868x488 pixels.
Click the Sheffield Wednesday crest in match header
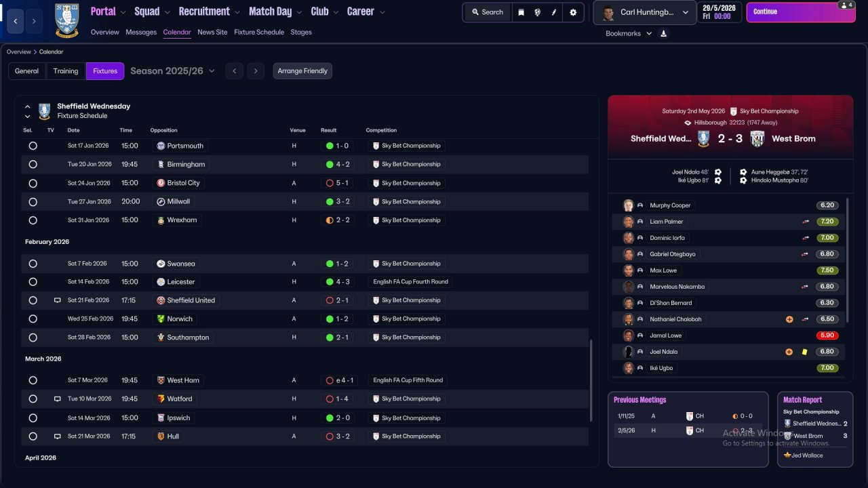[704, 138]
